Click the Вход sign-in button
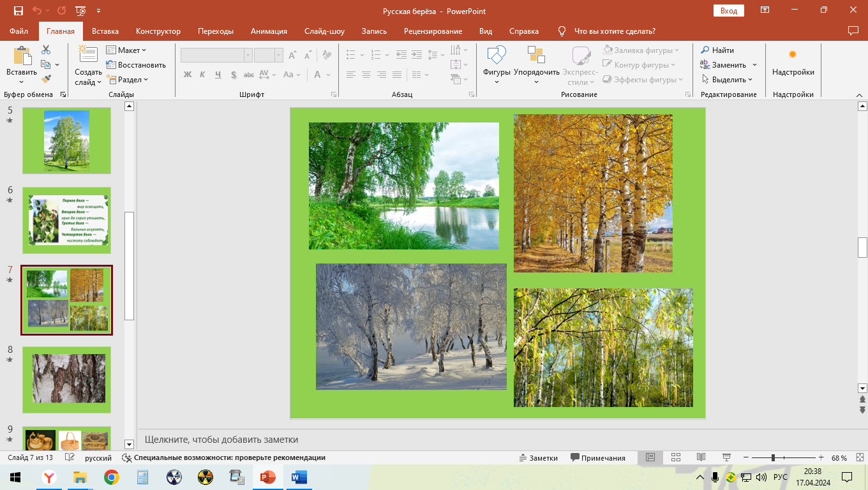 pyautogui.click(x=728, y=11)
